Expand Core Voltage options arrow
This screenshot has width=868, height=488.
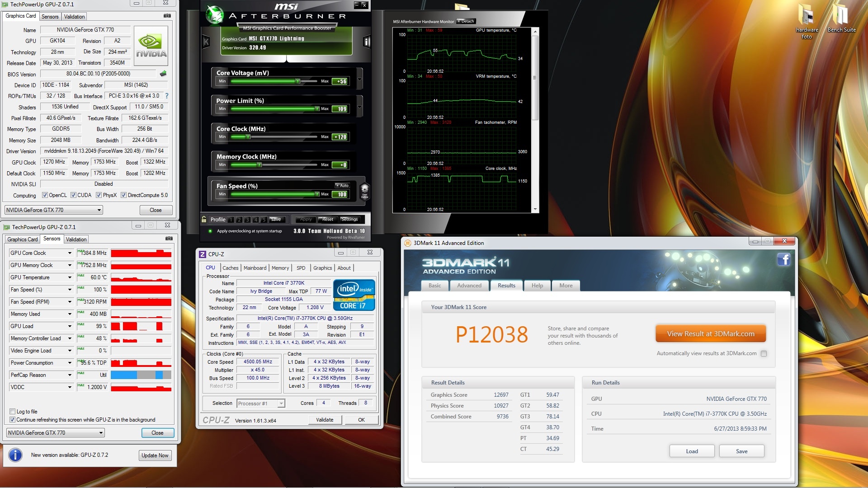click(x=359, y=80)
